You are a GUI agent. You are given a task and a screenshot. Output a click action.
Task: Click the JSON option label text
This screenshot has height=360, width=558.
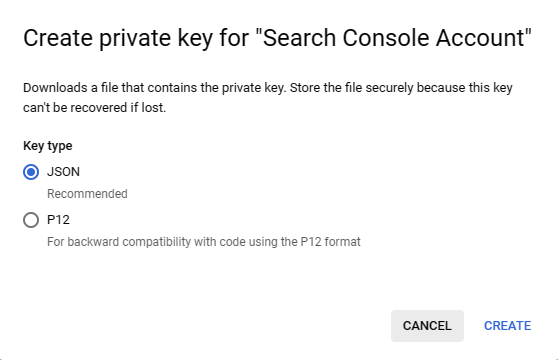(63, 172)
